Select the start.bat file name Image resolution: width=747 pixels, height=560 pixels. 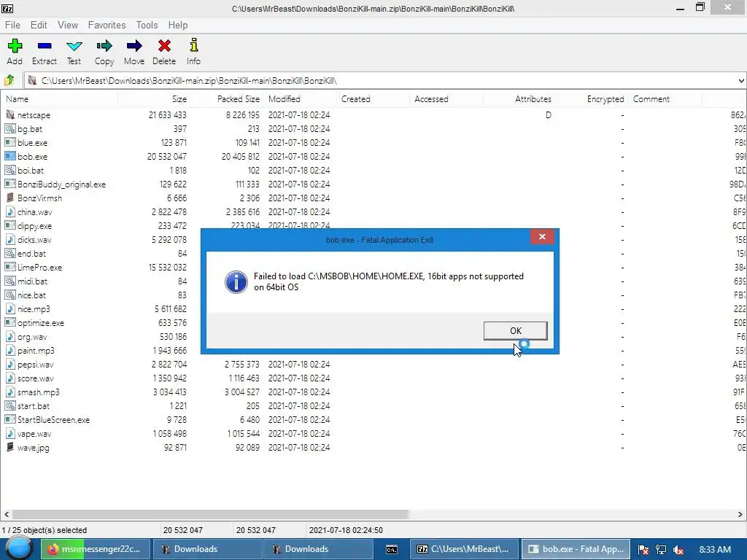(34, 405)
